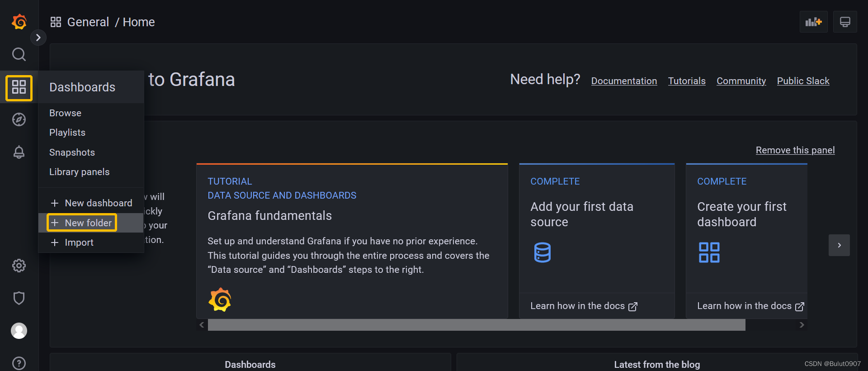
Task: Open the Public Slack link
Action: (803, 81)
